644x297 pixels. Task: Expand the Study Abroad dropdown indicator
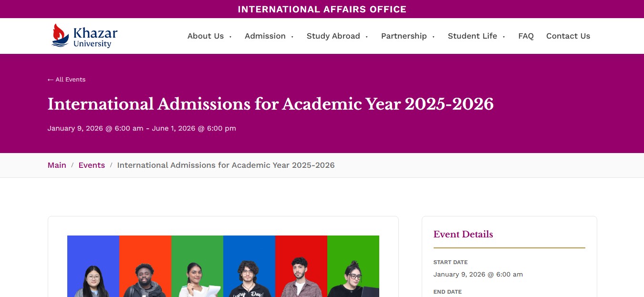point(367,37)
